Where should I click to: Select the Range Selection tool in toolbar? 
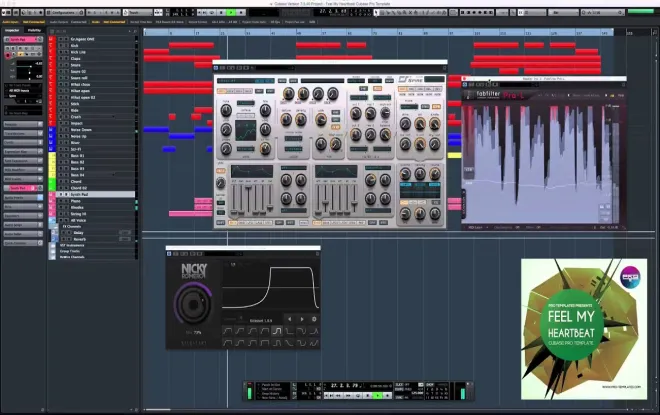tap(382, 13)
